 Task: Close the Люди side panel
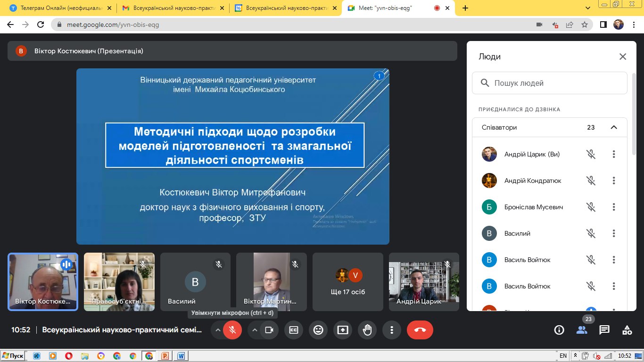[x=622, y=57]
